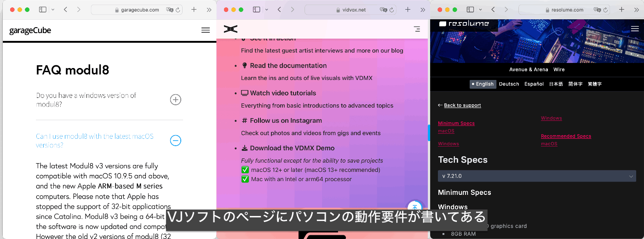Screen dimensions: 644x239
Task: Reload the vidvox.net page
Action: [391, 10]
